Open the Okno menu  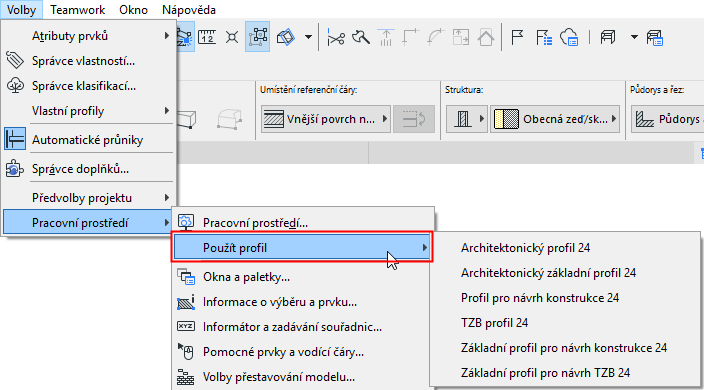coord(133,9)
